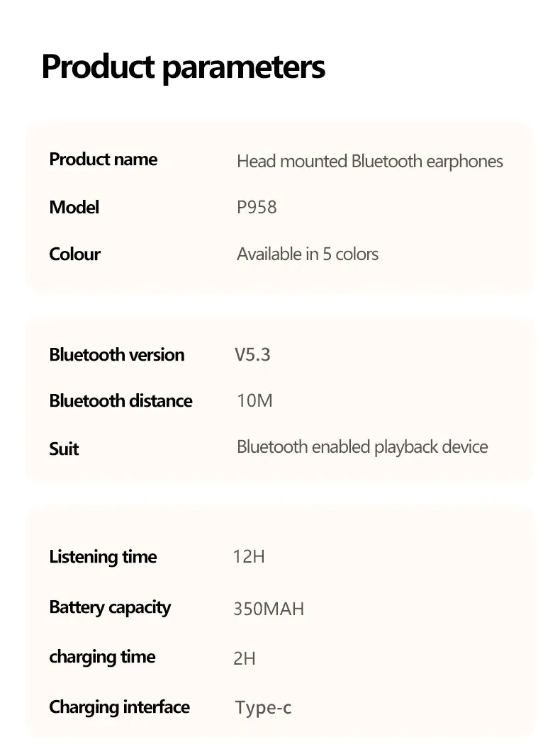Click Bluetooth enabled playback device text
This screenshot has width=560, height=749.
pos(362,447)
